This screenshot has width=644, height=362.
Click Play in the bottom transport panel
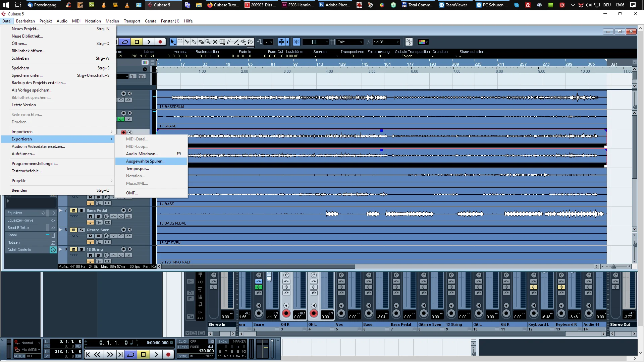coord(156,354)
